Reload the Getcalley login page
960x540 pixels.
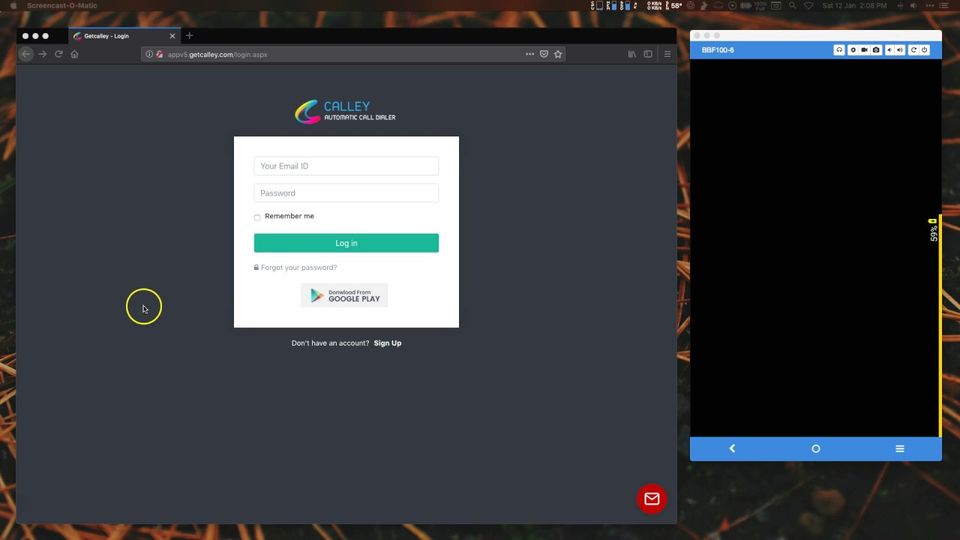(59, 54)
